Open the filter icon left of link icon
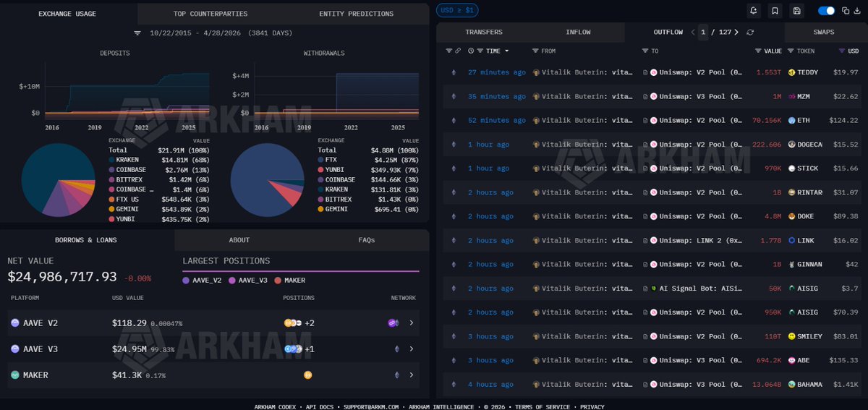Screen dimensions: 868x410 pyautogui.click(x=448, y=51)
